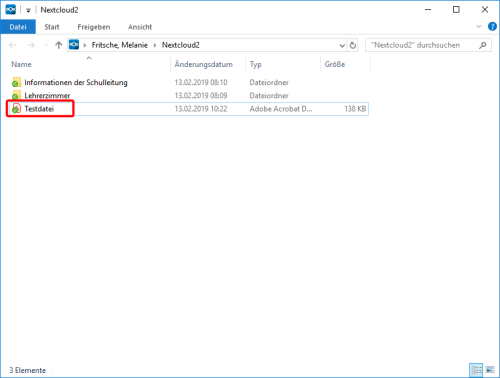Image resolution: width=500 pixels, height=378 pixels.
Task: Expand chevron before Nextcloud2 breadcrumb
Action: [x=155, y=45]
